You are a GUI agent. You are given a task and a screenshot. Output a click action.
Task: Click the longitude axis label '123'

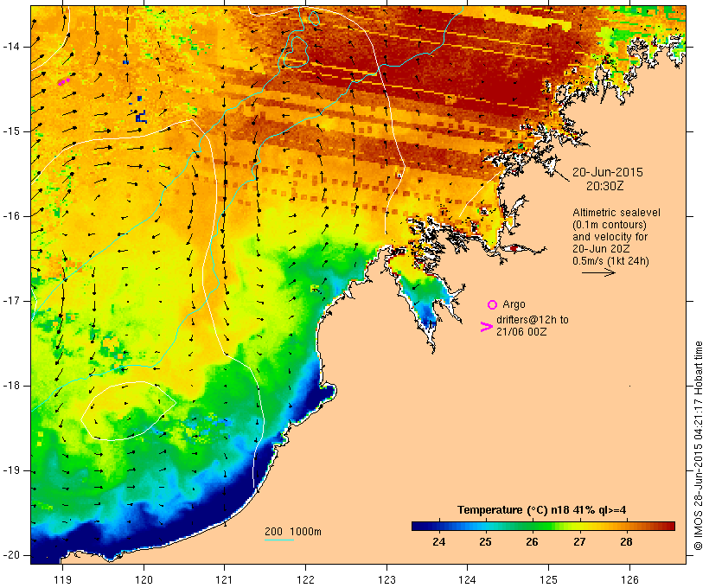click(x=386, y=579)
